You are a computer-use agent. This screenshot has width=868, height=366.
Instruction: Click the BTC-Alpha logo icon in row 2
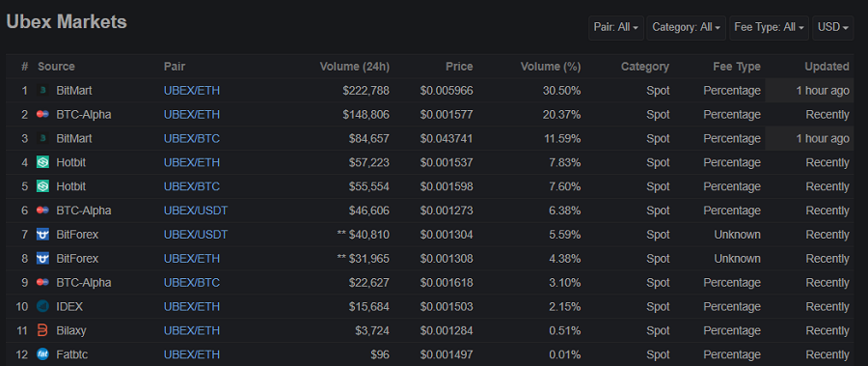coord(42,115)
